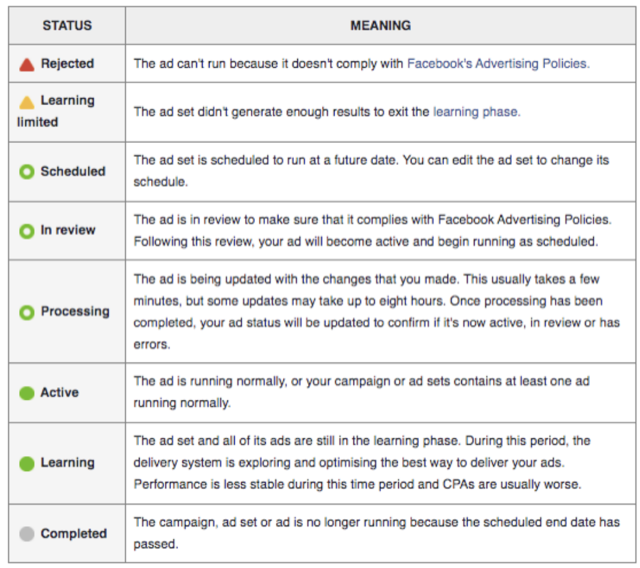Image resolution: width=640 pixels, height=568 pixels.
Task: Click the Scheduled green ring icon
Action: coord(27,172)
